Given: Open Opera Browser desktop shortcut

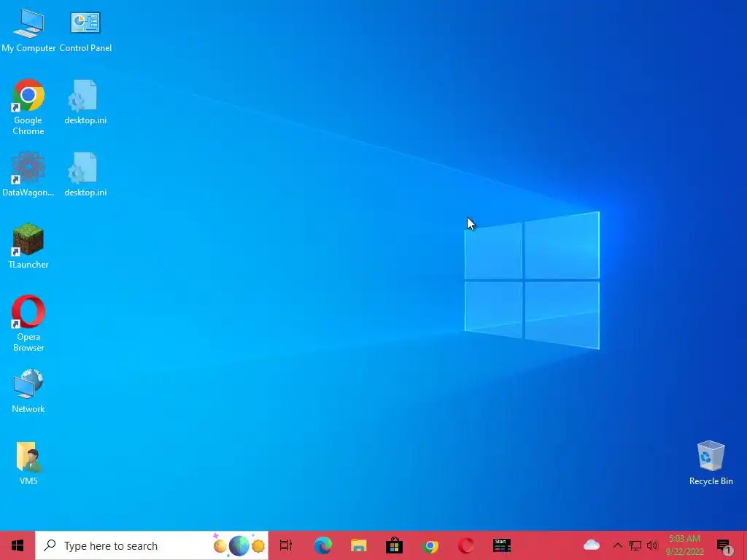Looking at the screenshot, I should [28, 324].
